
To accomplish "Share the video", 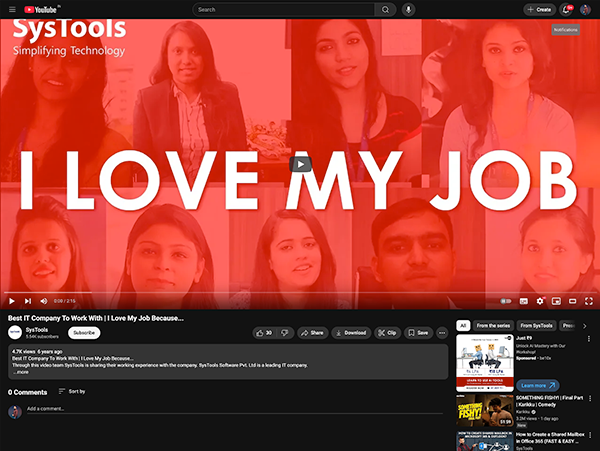I will point(312,333).
